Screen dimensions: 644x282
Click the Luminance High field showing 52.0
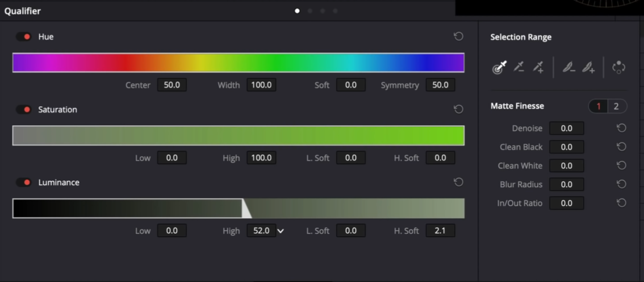(261, 231)
